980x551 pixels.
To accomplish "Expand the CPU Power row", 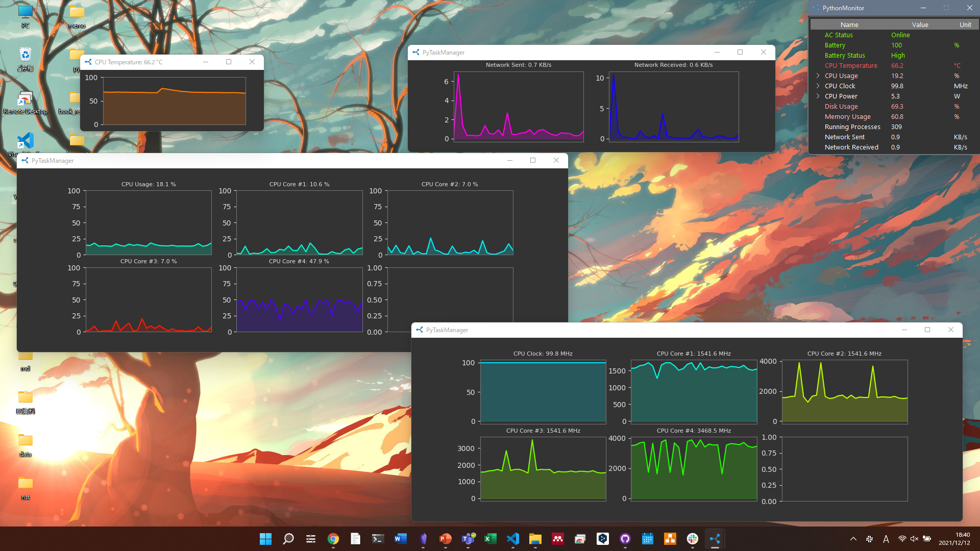I will click(818, 96).
